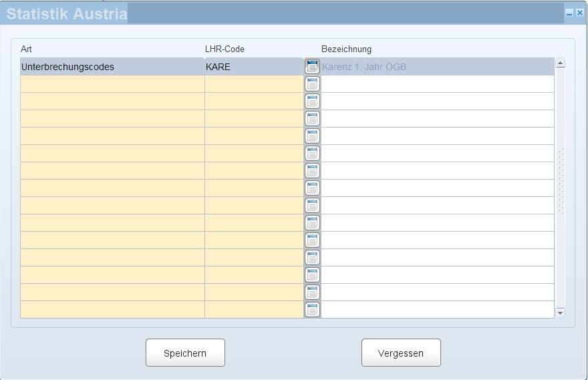Open lookup icon in the third table row
588x380 pixels.
pyautogui.click(x=312, y=102)
